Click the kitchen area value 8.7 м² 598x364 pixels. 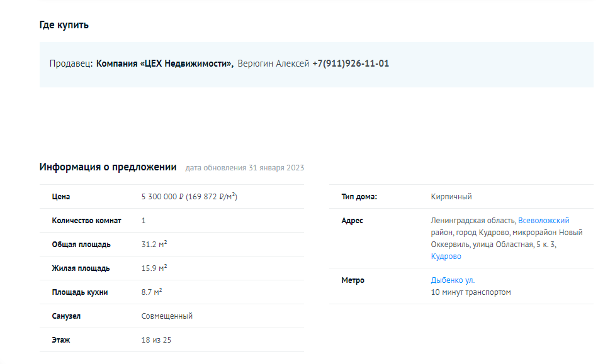pos(152,292)
